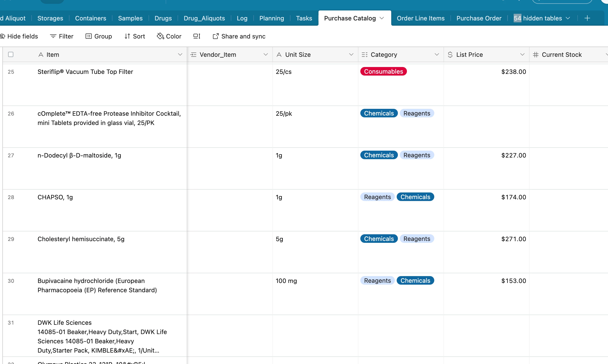Select the CHAPSO, 1g item cell

[95, 211]
